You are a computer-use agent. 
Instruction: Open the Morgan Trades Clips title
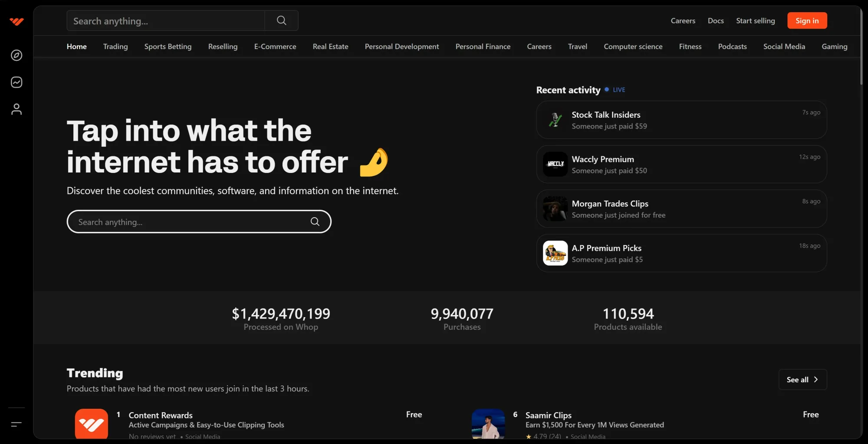[610, 204]
